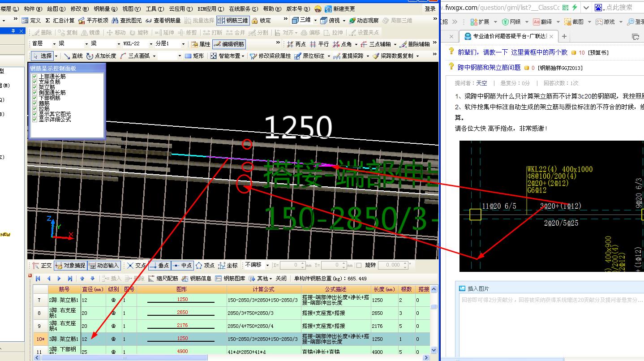Click 新建变更 button
Image resolution: width=644 pixels, height=361 pixels.
[339, 9]
